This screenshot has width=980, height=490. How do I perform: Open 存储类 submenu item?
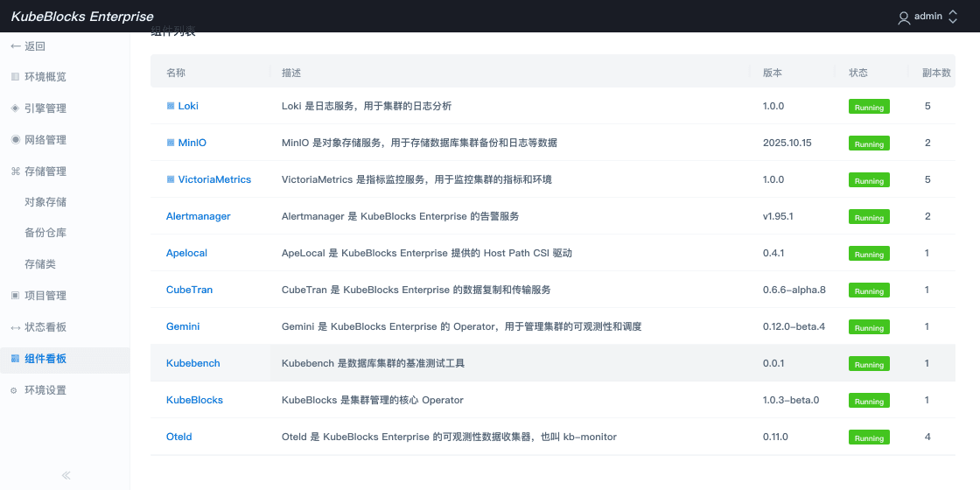pyautogui.click(x=40, y=263)
